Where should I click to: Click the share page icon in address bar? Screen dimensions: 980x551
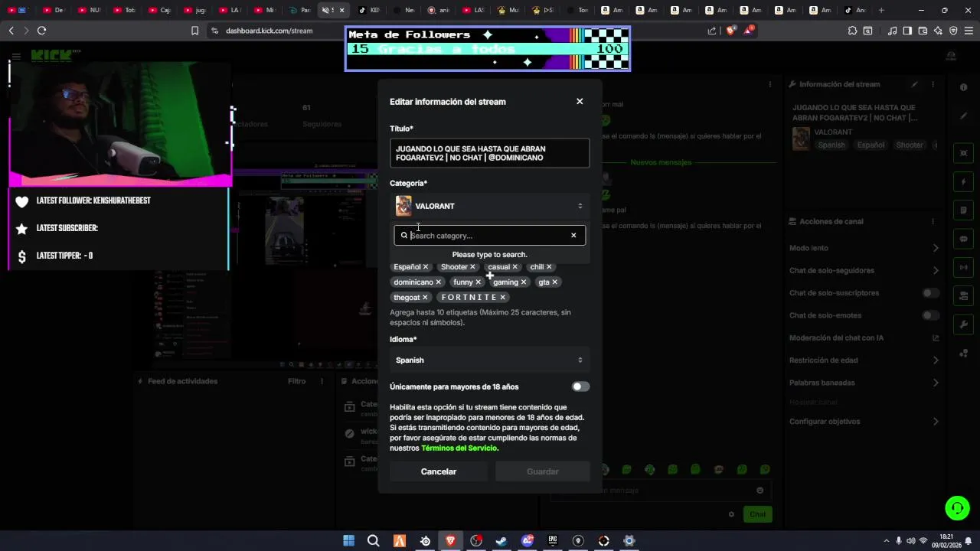point(712,31)
